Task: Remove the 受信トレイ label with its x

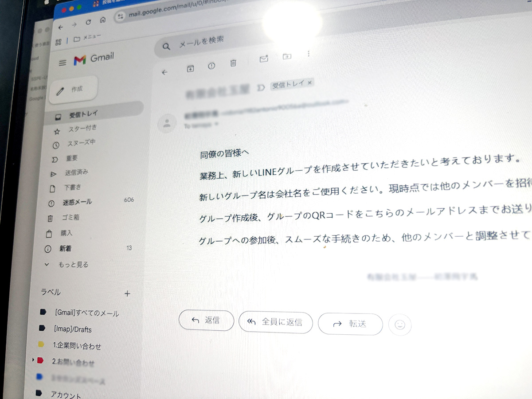Action: pyautogui.click(x=310, y=82)
